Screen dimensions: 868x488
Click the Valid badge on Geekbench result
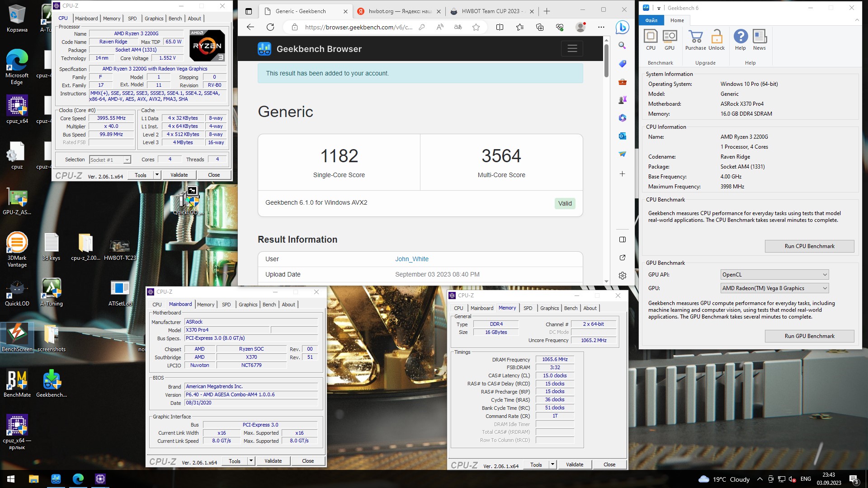[565, 203]
